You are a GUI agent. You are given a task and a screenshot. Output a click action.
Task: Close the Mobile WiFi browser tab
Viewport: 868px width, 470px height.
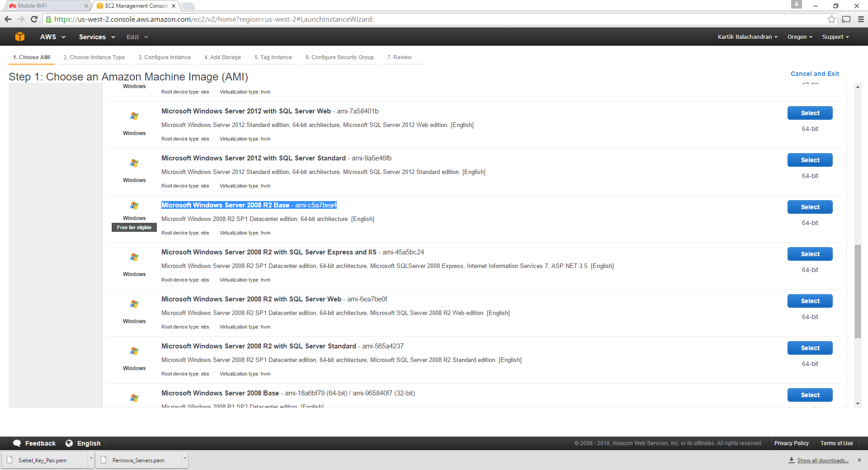tap(86, 6)
